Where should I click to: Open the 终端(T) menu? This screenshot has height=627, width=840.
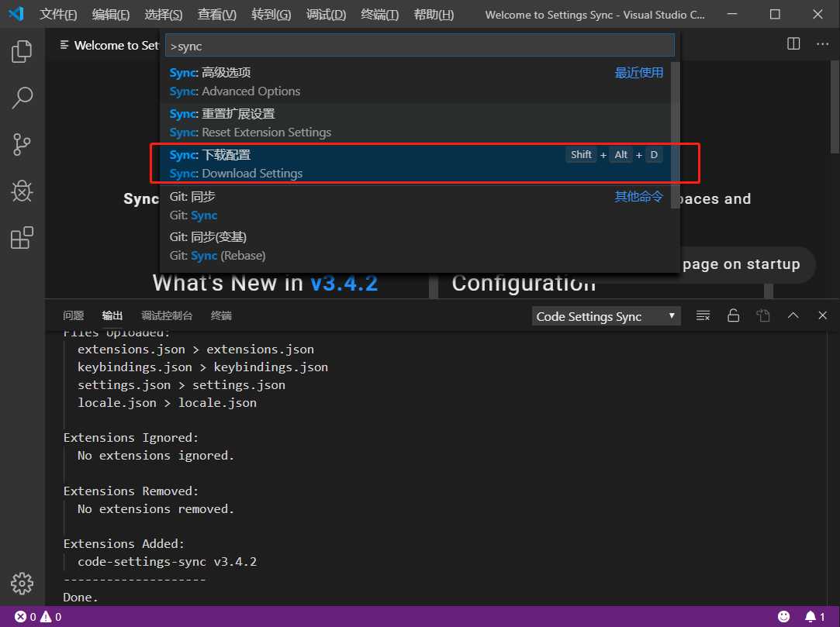tap(380, 15)
